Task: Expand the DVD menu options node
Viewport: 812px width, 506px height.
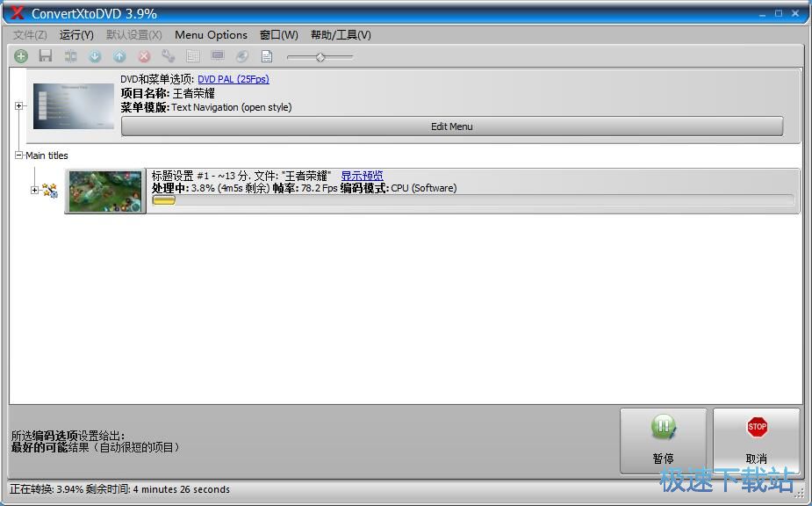Action: pyautogui.click(x=18, y=105)
